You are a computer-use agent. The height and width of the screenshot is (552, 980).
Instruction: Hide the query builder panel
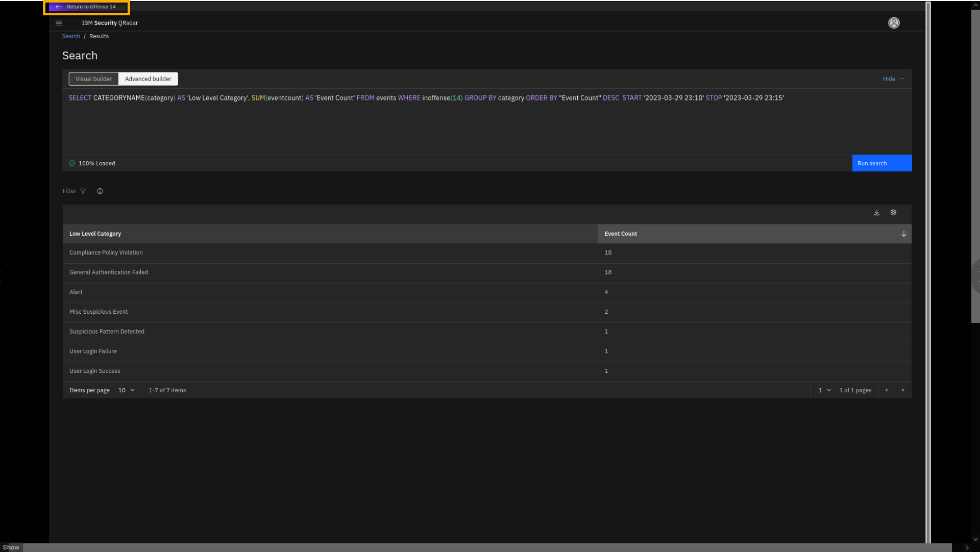893,79
